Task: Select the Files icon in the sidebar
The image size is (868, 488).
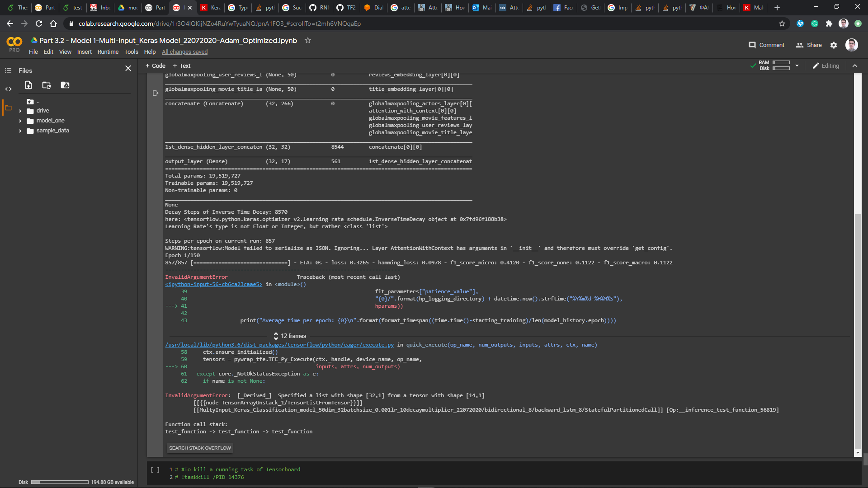Action: coord(8,108)
